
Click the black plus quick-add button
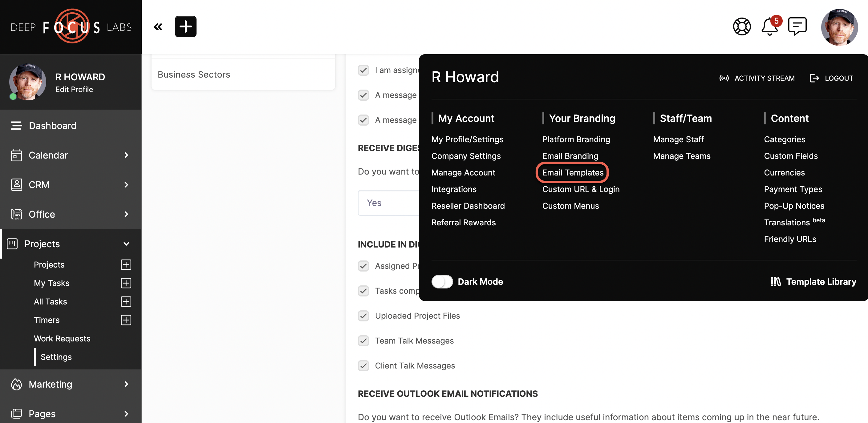click(185, 26)
